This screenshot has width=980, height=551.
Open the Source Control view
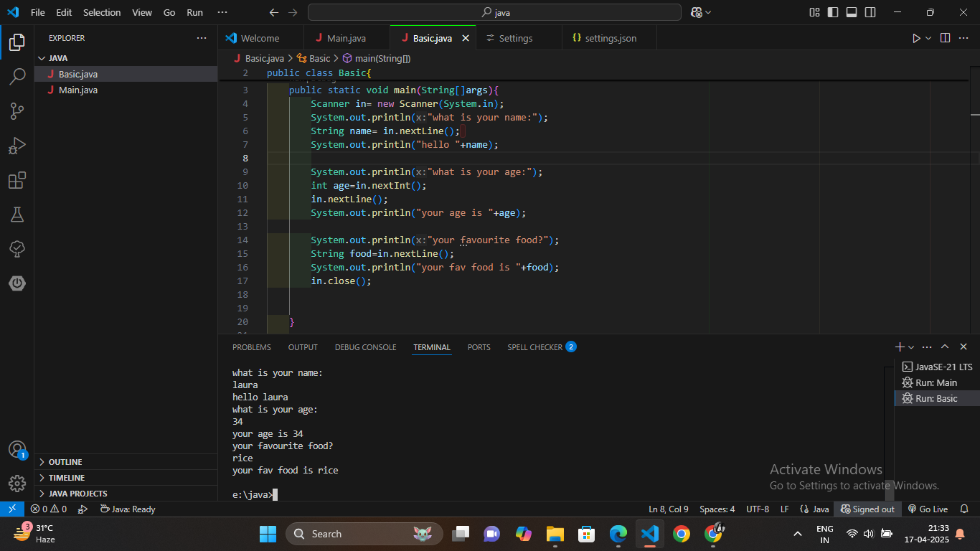17,111
